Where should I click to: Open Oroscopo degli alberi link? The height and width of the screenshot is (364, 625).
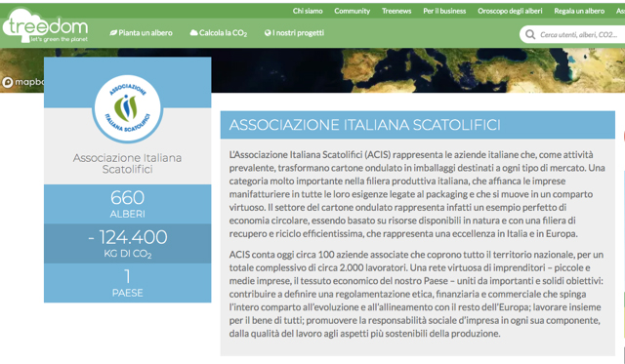[x=510, y=11]
